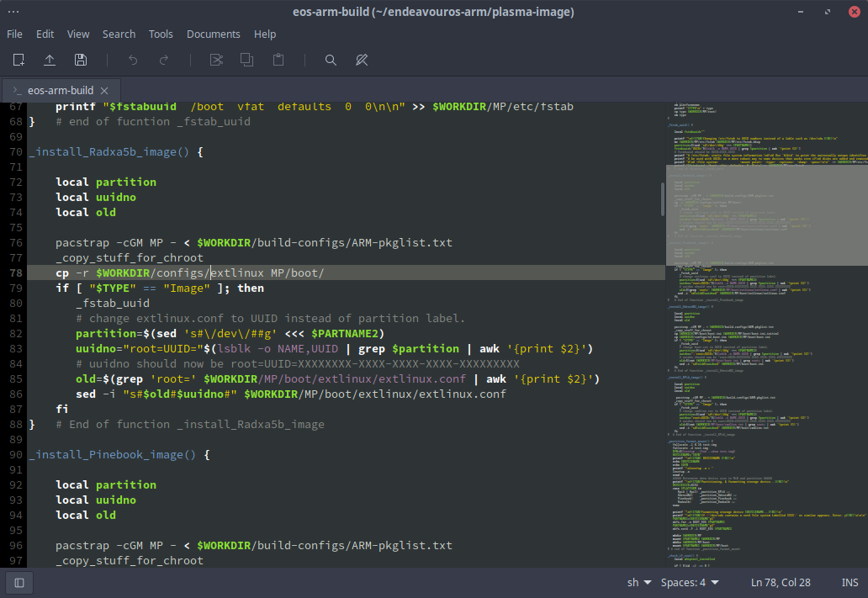Click the vertical scrollbar handle beside code
The image size is (868, 598).
coord(663,198)
